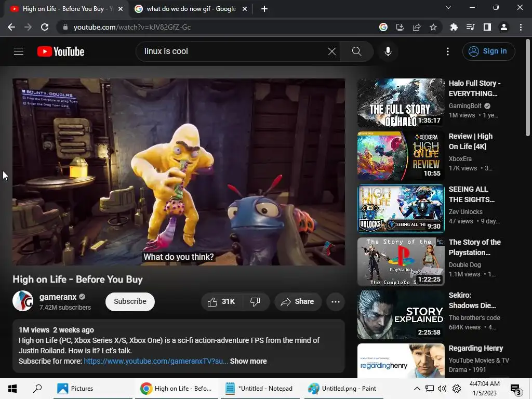Subscribe to the gameranx channel
This screenshot has width=532, height=399.
130,302
